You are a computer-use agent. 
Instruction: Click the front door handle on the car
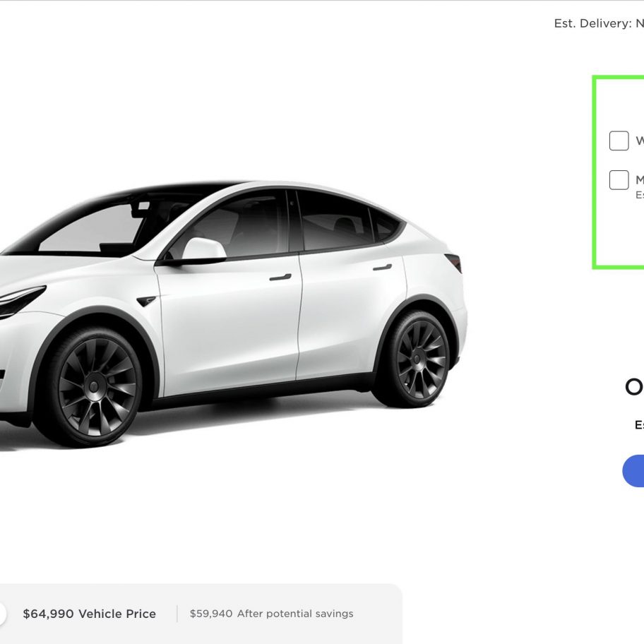coord(280,278)
